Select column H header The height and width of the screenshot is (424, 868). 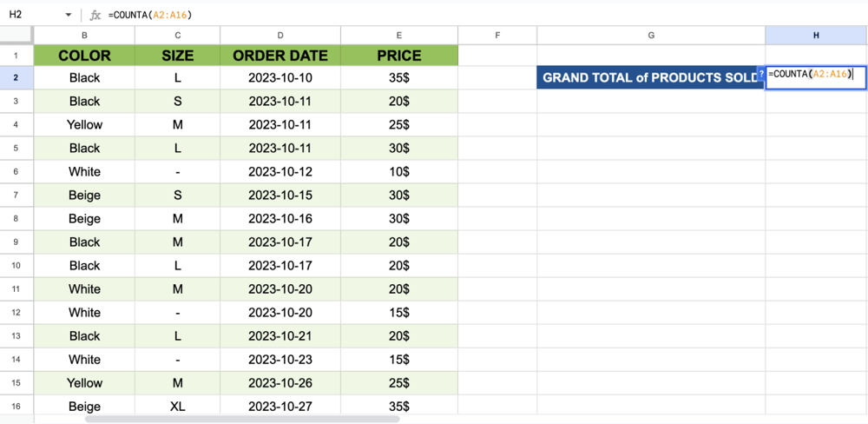pyautogui.click(x=816, y=35)
